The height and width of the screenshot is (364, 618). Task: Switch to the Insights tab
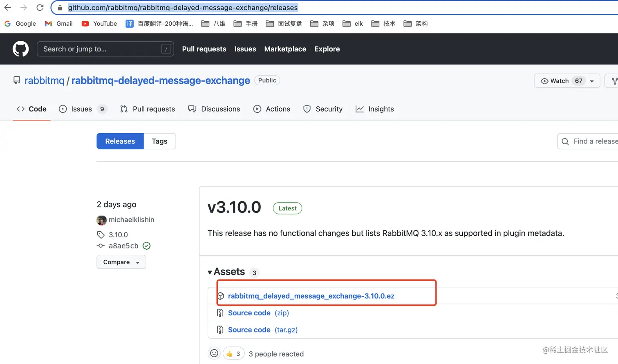tap(375, 109)
